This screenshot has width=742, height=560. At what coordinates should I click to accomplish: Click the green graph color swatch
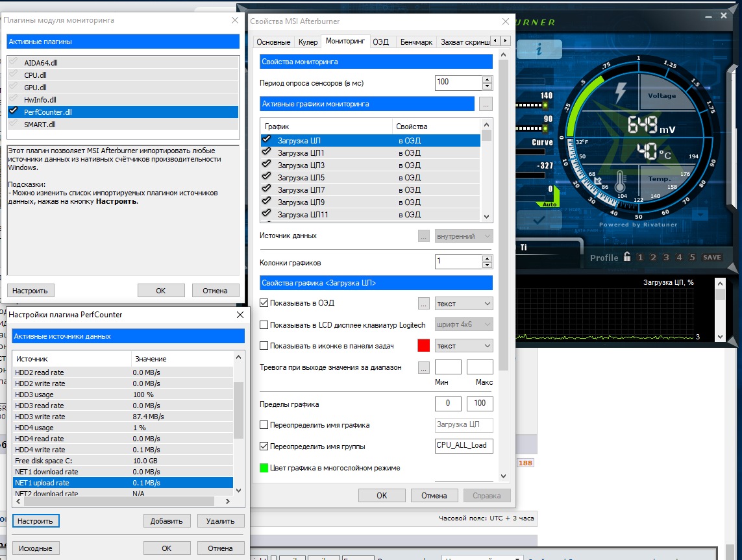click(x=264, y=468)
